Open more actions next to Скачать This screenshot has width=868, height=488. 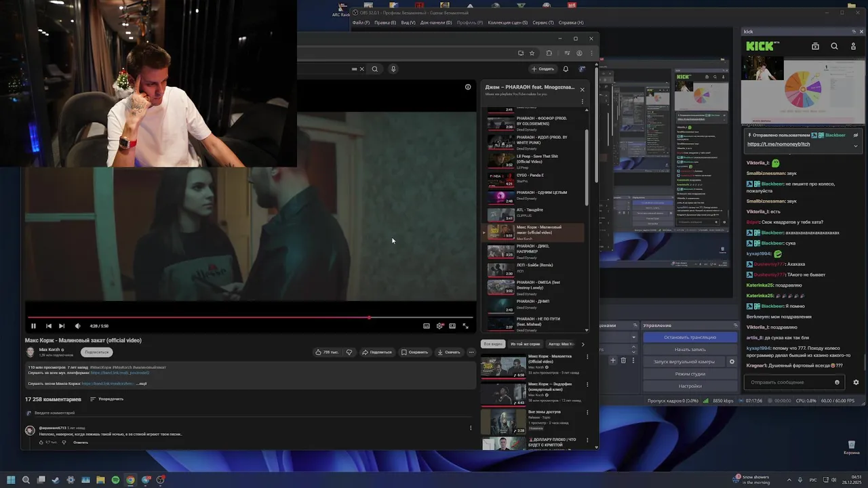[471, 352]
